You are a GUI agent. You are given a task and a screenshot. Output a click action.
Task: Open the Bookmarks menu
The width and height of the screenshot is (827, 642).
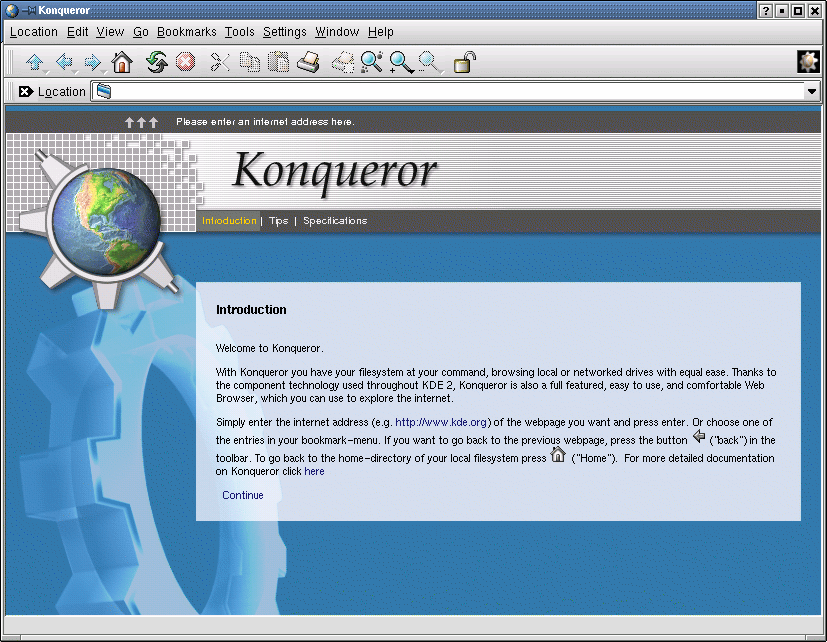tap(187, 32)
